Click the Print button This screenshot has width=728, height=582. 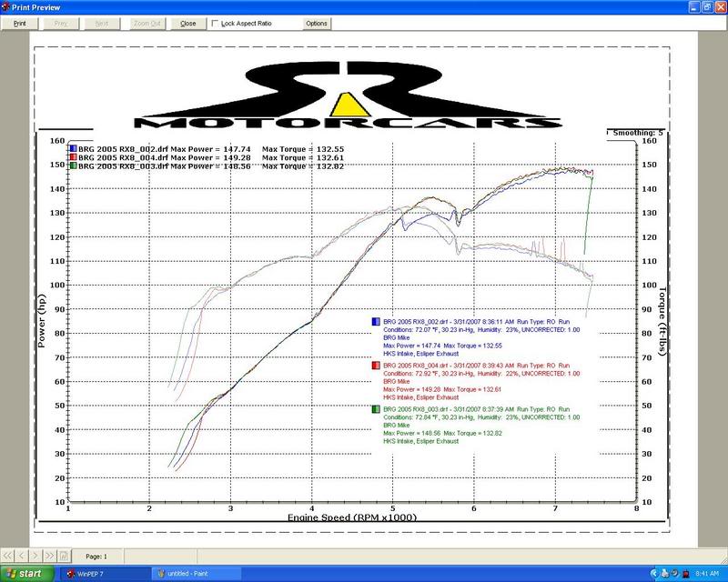(x=19, y=24)
